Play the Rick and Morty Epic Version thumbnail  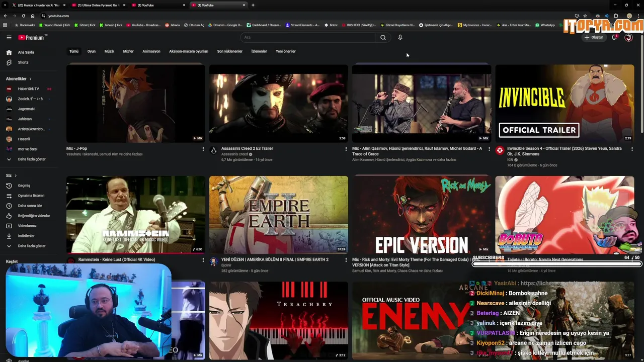coord(422,215)
